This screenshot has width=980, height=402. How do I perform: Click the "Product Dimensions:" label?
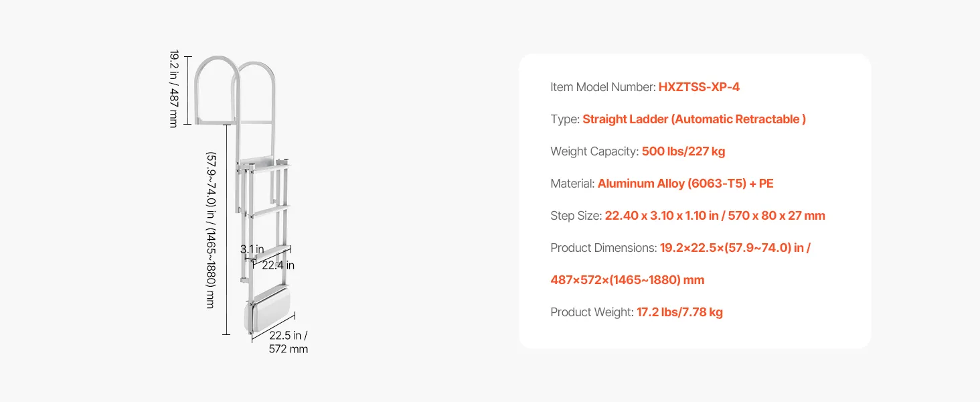pyautogui.click(x=603, y=248)
